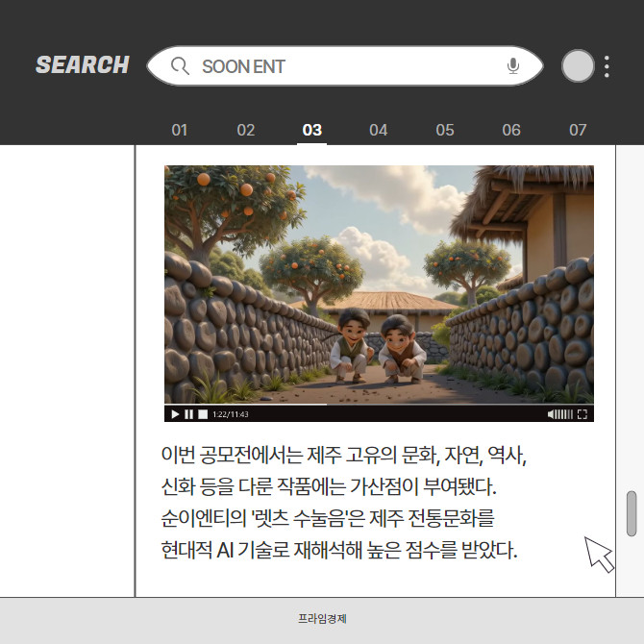The width and height of the screenshot is (644, 644).
Task: Switch to tab 01
Action: click(180, 130)
